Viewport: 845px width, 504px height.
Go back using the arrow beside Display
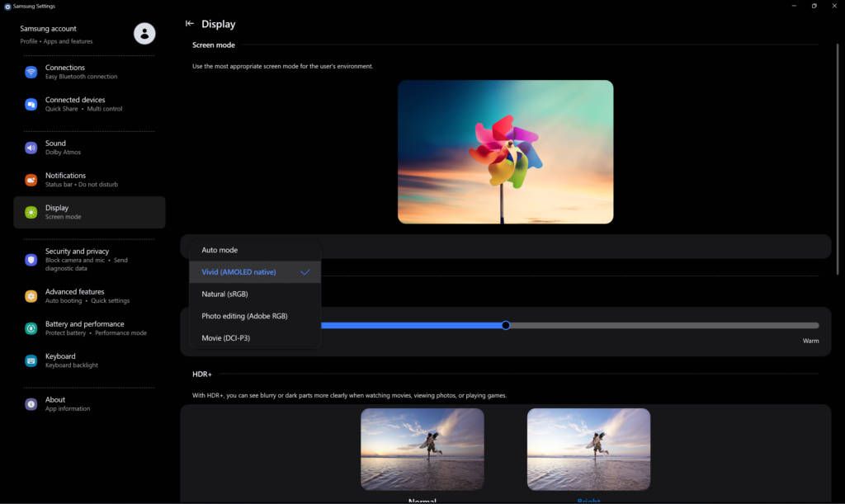pyautogui.click(x=189, y=23)
